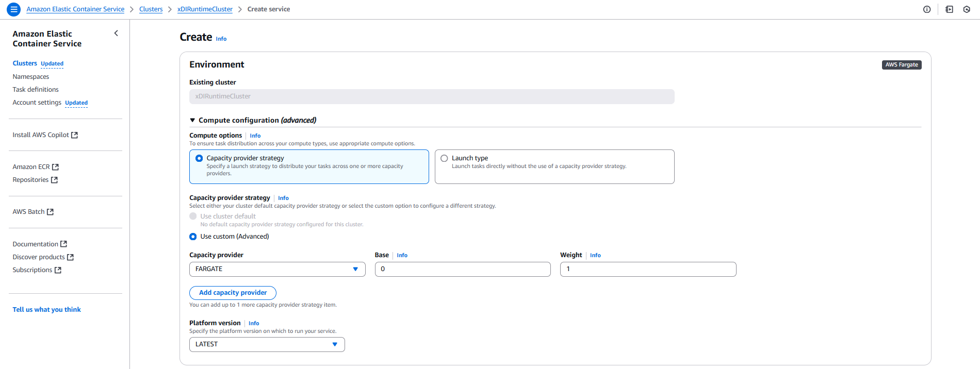Click Info link beside Weight

point(595,256)
